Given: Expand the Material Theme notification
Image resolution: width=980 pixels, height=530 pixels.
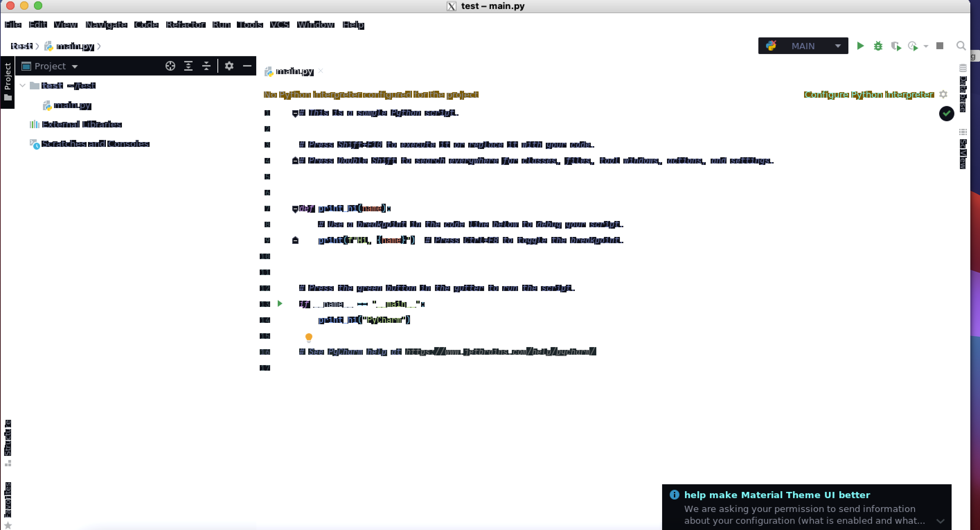Looking at the screenshot, I should pos(940,521).
